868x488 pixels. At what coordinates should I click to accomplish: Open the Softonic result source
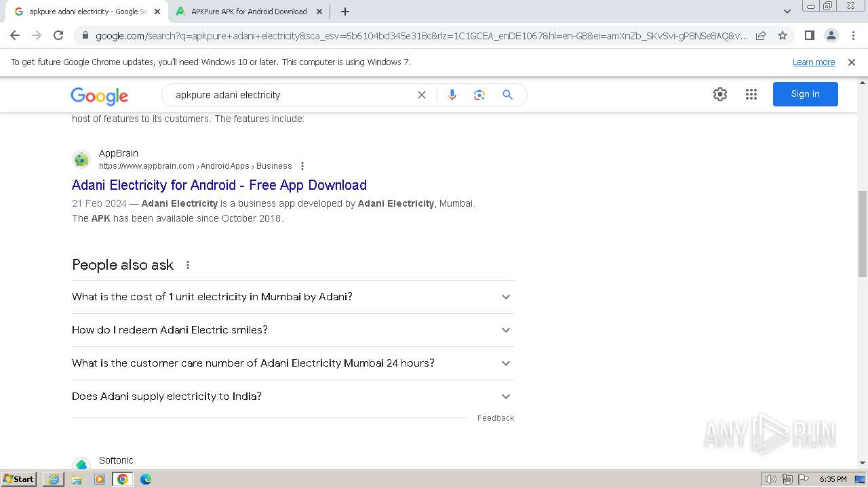[x=116, y=460]
